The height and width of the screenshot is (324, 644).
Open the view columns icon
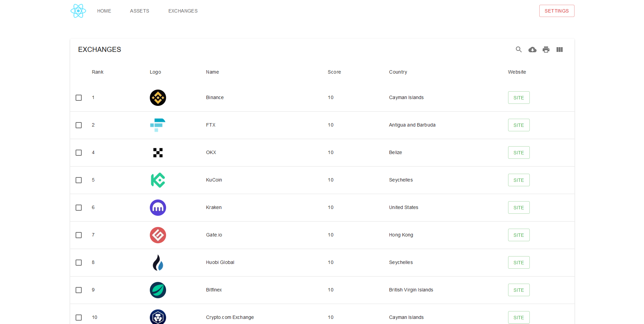[560, 50]
